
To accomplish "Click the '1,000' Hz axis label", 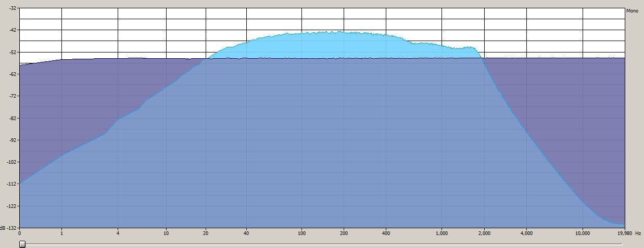I will 442,233.
